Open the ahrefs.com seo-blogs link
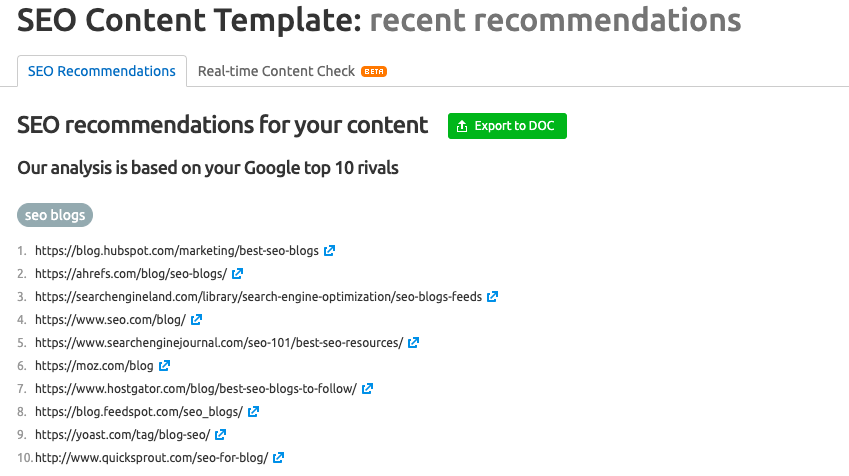849x476 pixels. [131, 274]
